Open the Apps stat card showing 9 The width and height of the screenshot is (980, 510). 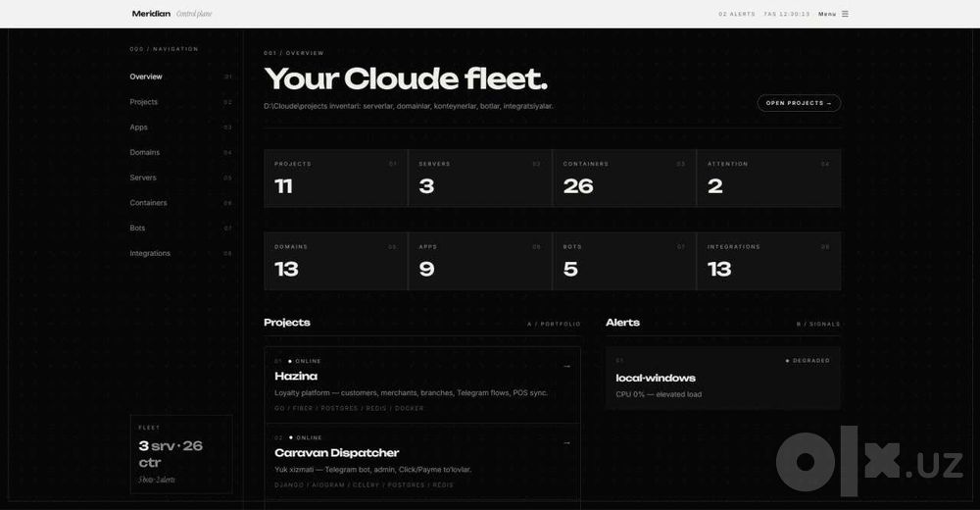click(x=480, y=261)
